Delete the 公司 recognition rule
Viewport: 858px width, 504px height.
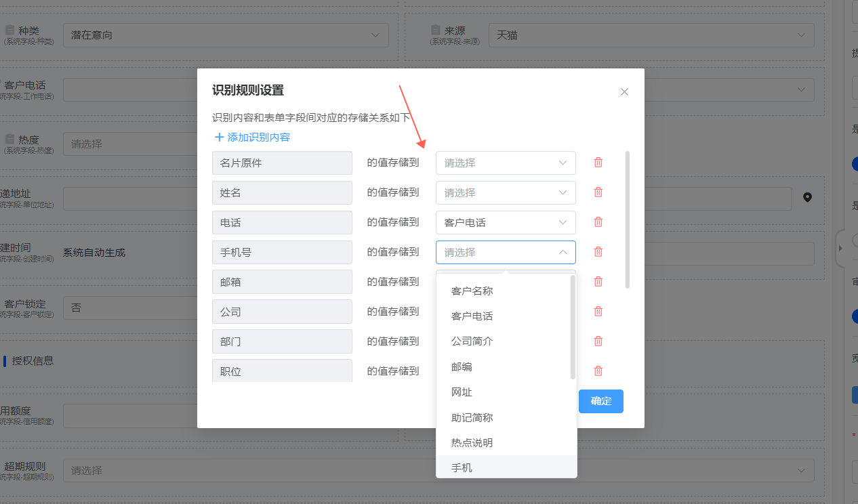point(598,312)
